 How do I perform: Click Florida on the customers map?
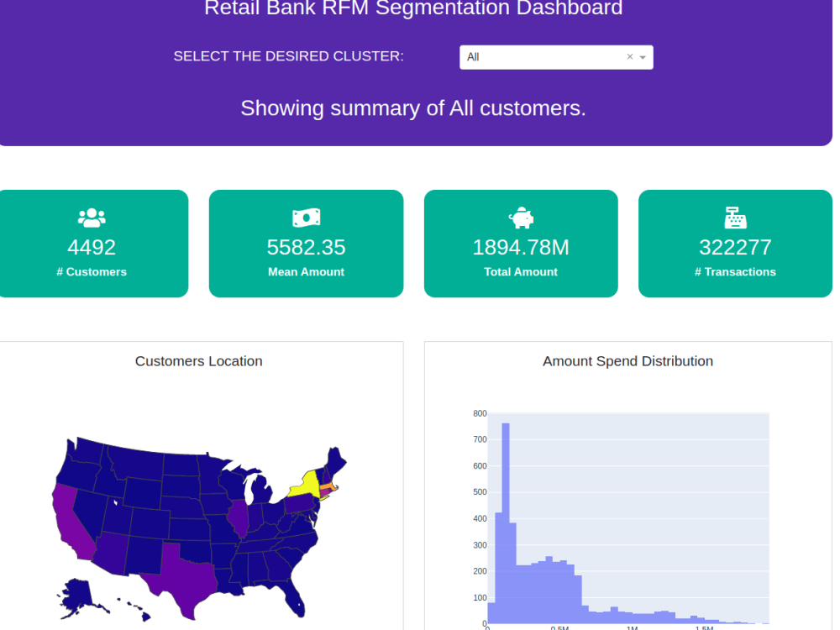pyautogui.click(x=293, y=597)
